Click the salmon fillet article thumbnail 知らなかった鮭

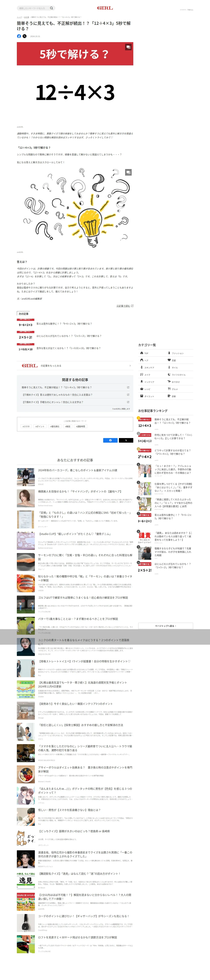click(x=26, y=583)
